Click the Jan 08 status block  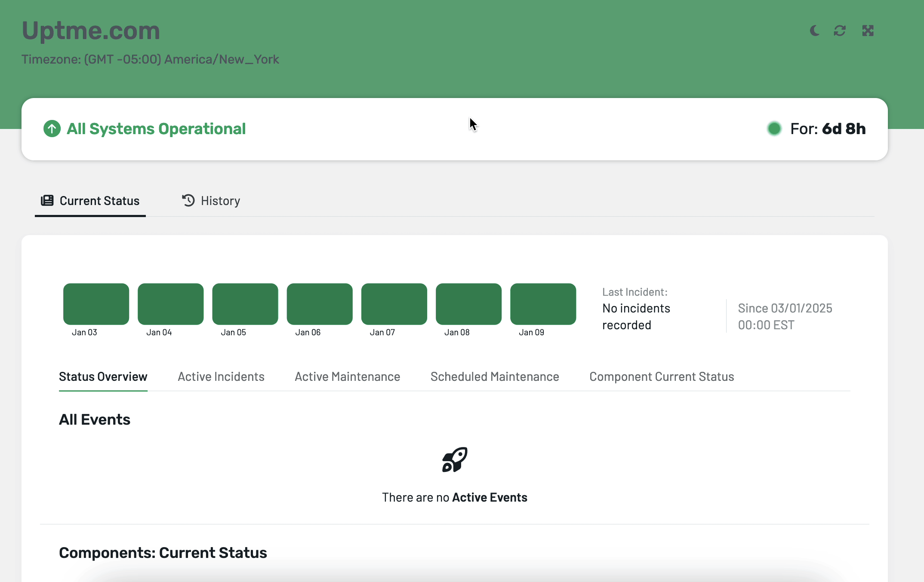point(468,304)
